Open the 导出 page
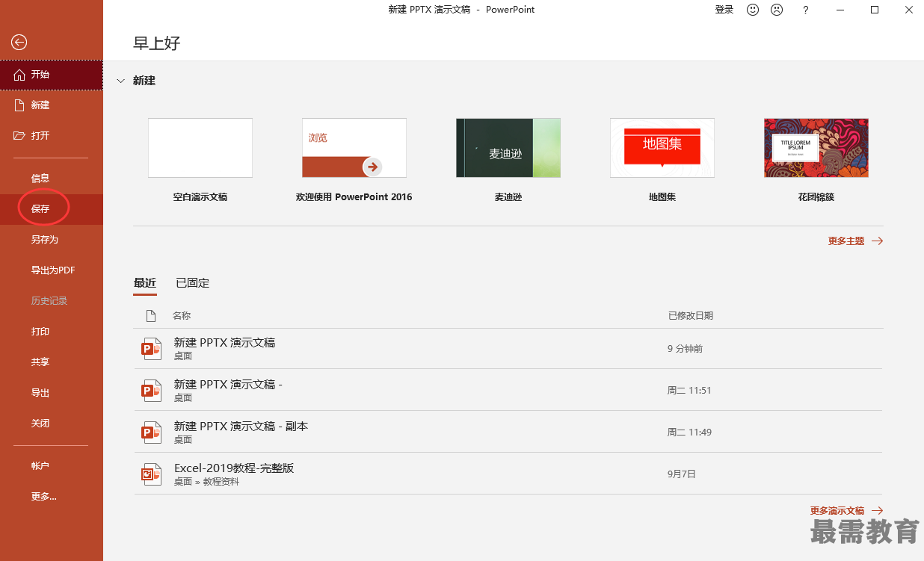 coord(52,393)
